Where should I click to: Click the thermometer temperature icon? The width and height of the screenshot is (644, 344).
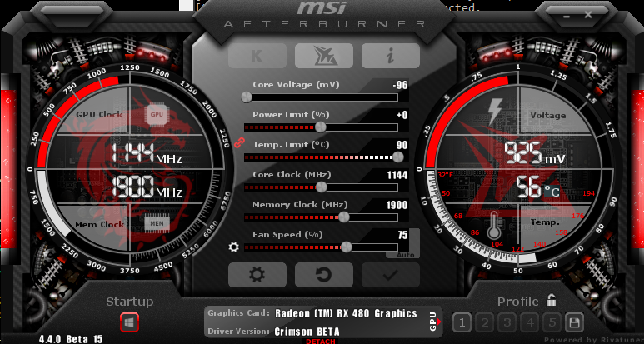click(494, 225)
